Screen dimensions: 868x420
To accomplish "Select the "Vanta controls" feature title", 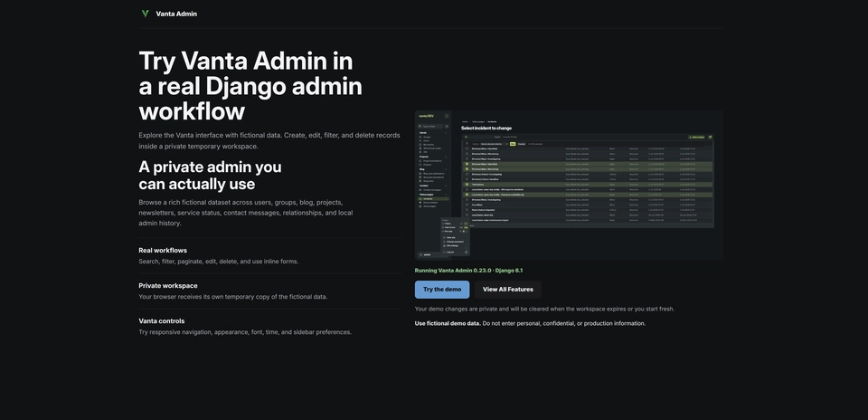I will [162, 321].
